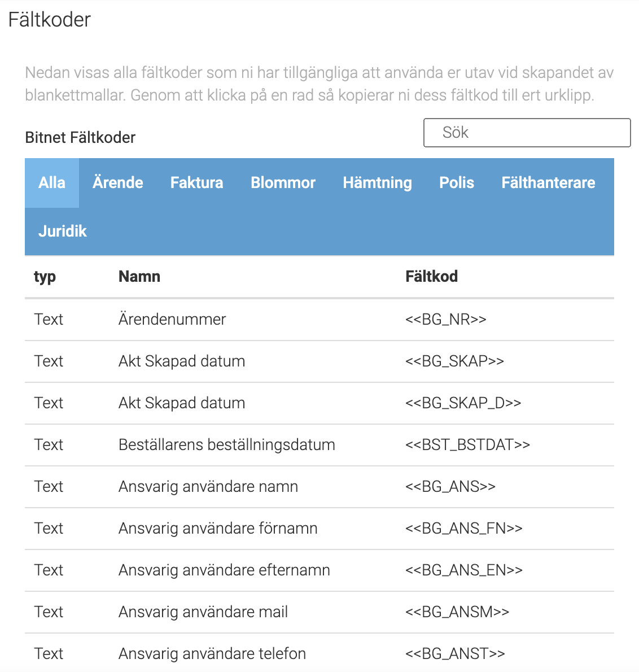
Task: Copy the Ärendenummer field code row
Action: tap(319, 320)
